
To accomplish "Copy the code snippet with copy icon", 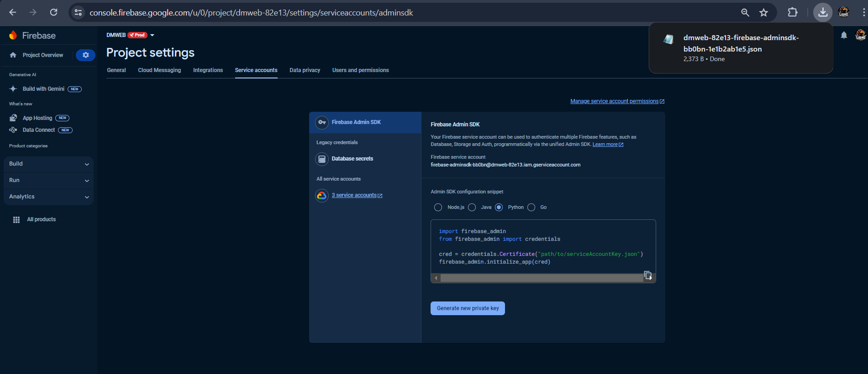I will (x=647, y=275).
